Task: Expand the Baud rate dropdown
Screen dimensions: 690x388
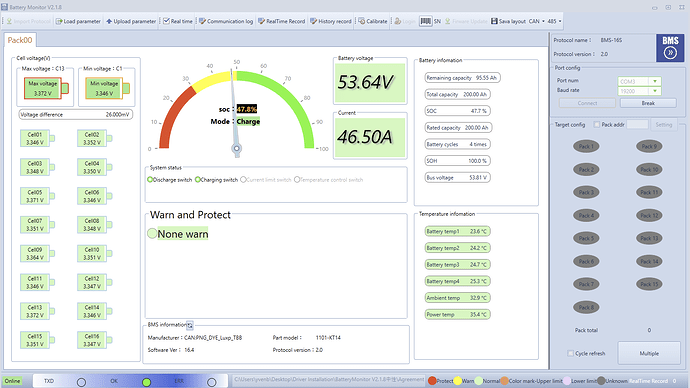Action: 655,91
